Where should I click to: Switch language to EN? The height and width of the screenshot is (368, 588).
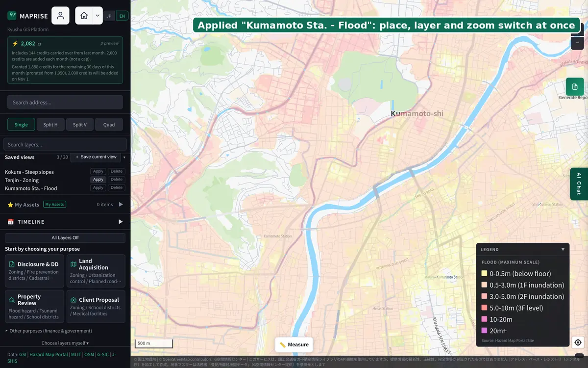point(122,16)
